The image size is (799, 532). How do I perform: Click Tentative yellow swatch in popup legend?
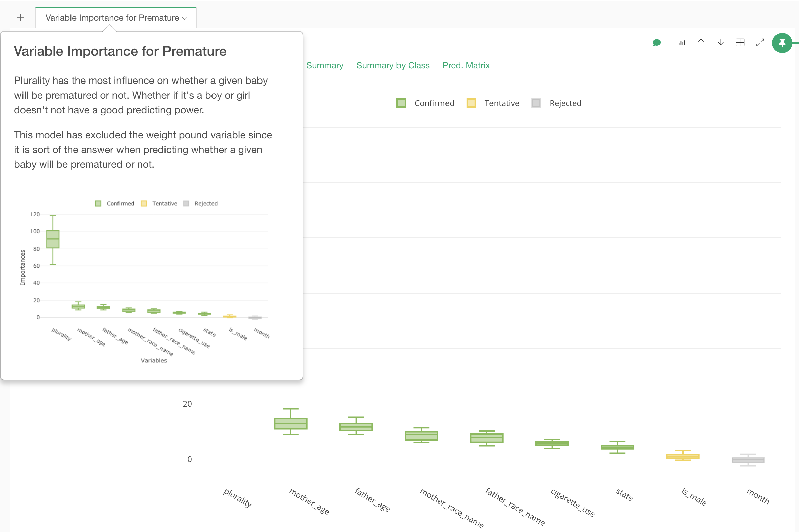click(144, 204)
